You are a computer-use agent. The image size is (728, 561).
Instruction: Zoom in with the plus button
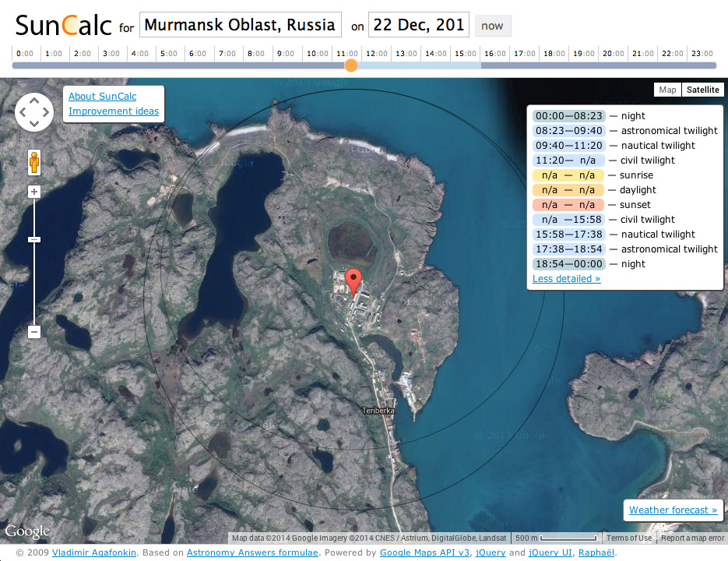coord(34,192)
